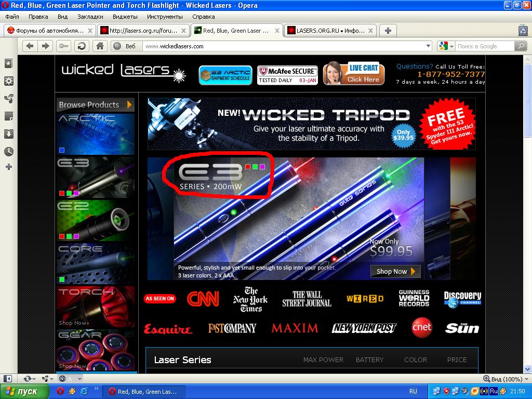Open the Инструменты menu
The width and height of the screenshot is (532, 399).
[165, 17]
